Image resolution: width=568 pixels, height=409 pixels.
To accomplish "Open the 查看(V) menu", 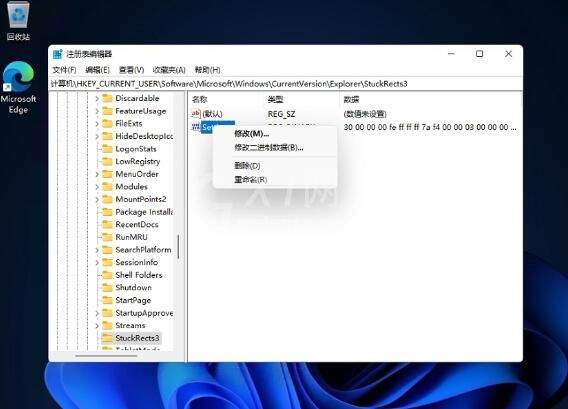I will [x=131, y=70].
